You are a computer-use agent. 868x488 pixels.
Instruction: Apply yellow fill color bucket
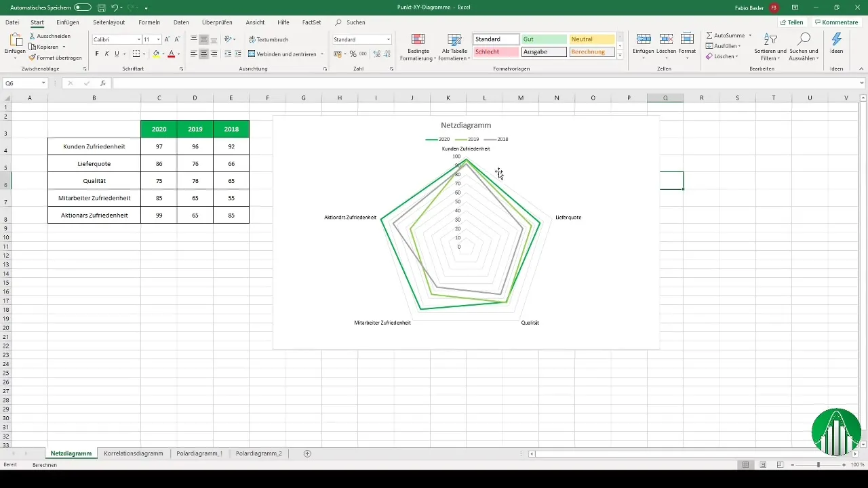tap(156, 54)
